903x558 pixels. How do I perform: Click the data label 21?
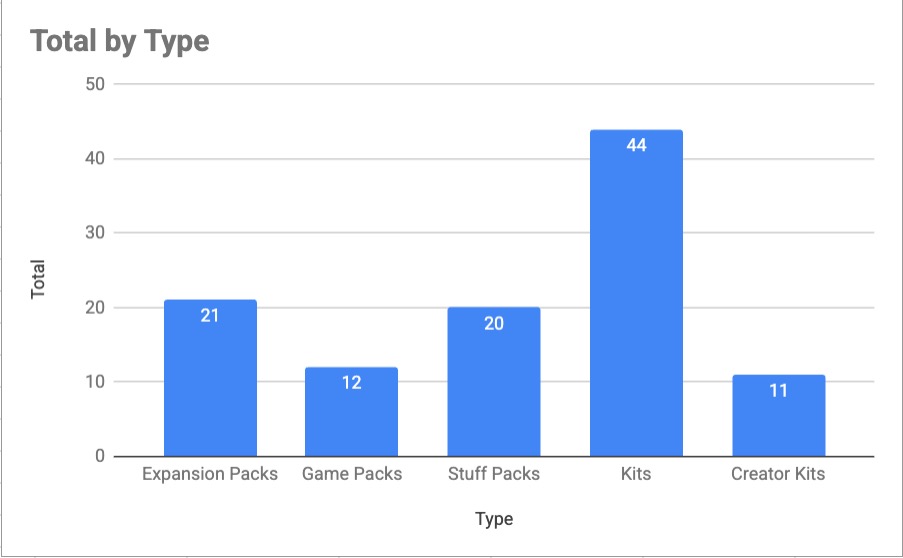click(209, 316)
